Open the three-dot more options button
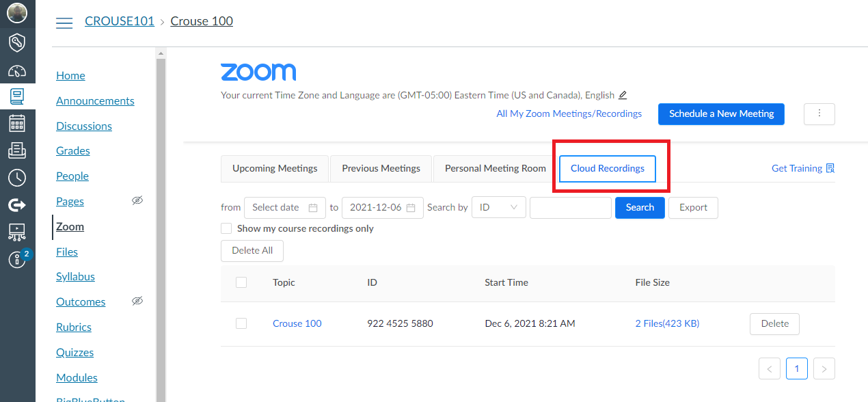Screen dimensions: 868x402 [x=819, y=114]
